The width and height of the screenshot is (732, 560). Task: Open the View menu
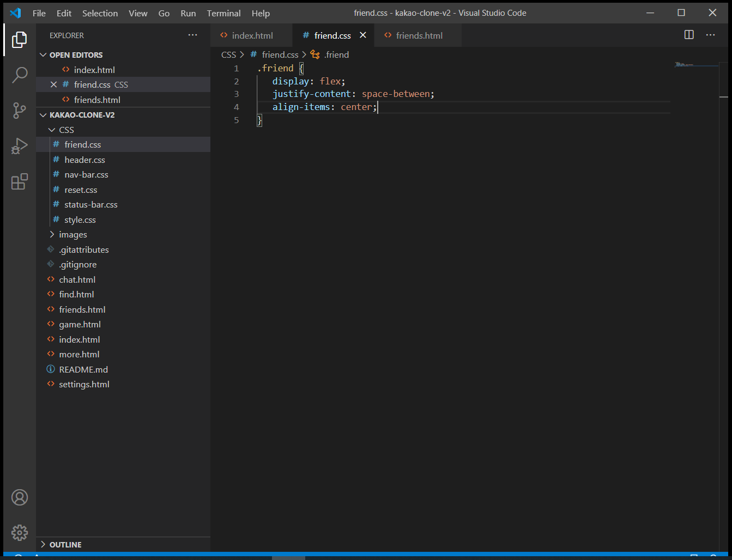coord(138,13)
